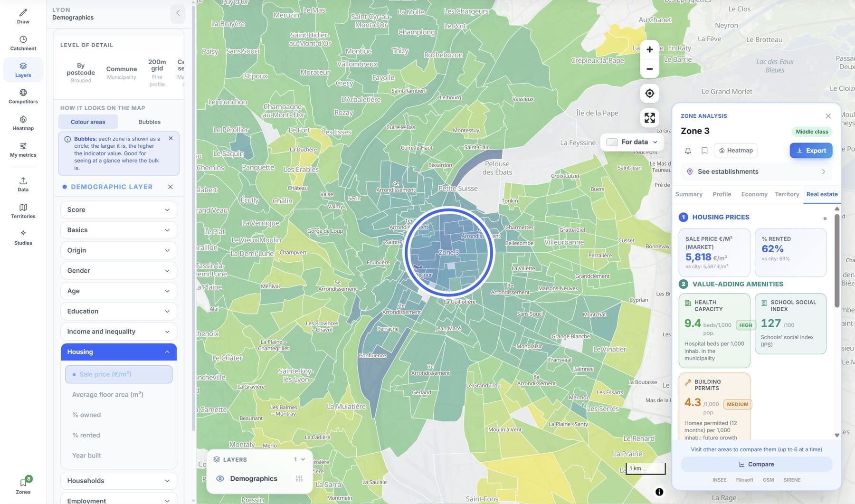Switch to the Profile tab
Image resolution: width=855 pixels, height=504 pixels.
[x=722, y=194]
